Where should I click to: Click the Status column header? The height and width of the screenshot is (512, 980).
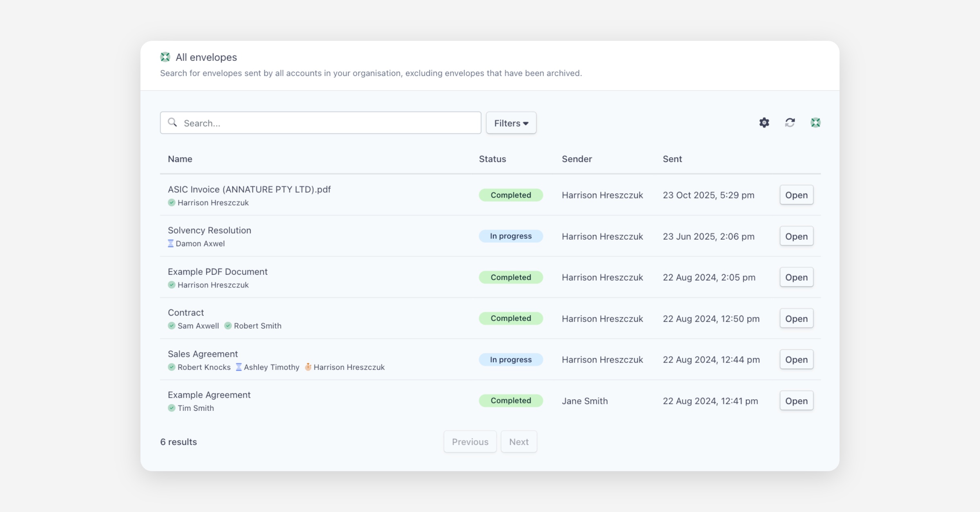pos(492,159)
